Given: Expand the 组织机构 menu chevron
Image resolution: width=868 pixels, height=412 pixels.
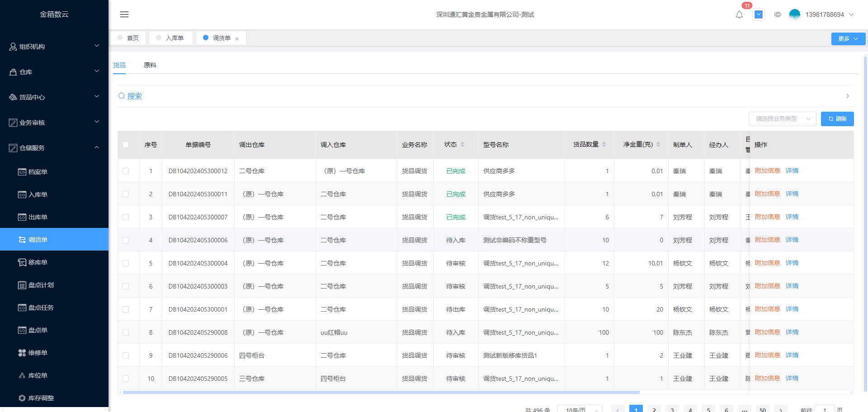Looking at the screenshot, I should click(x=96, y=46).
